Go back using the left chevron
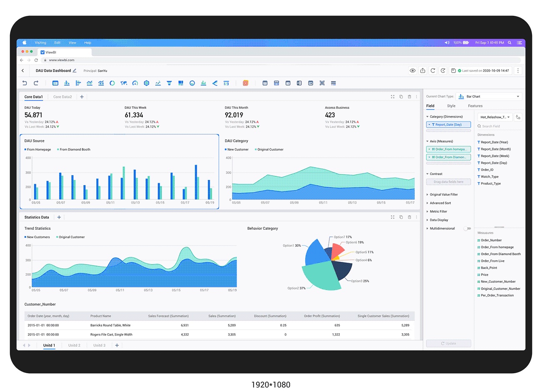The image size is (542, 392). (x=23, y=70)
